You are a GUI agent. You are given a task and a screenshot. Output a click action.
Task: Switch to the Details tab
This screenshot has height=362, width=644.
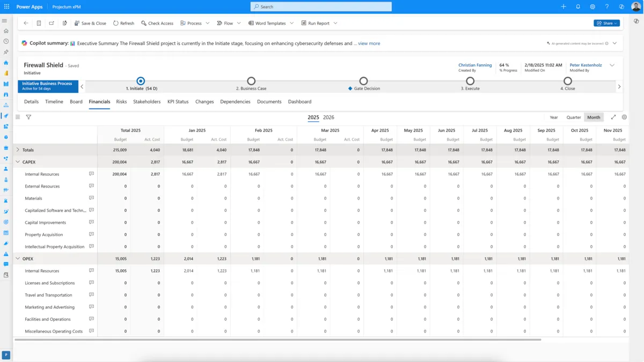[x=31, y=101]
